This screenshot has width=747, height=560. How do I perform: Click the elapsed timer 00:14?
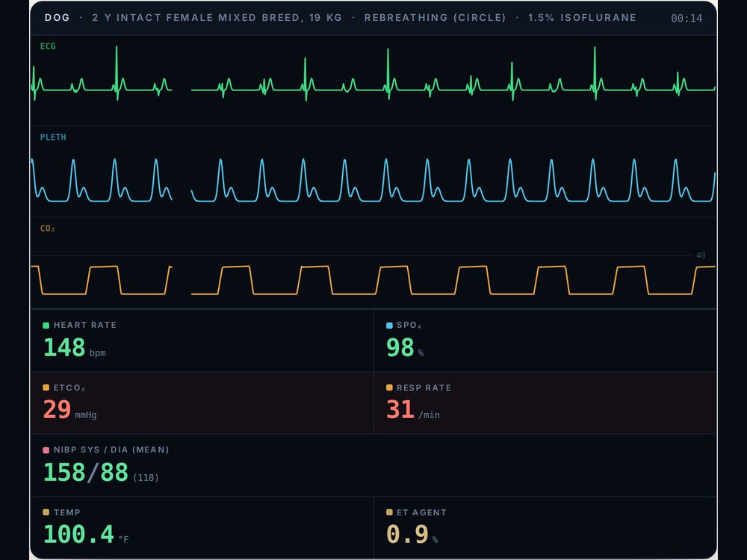[x=686, y=18]
